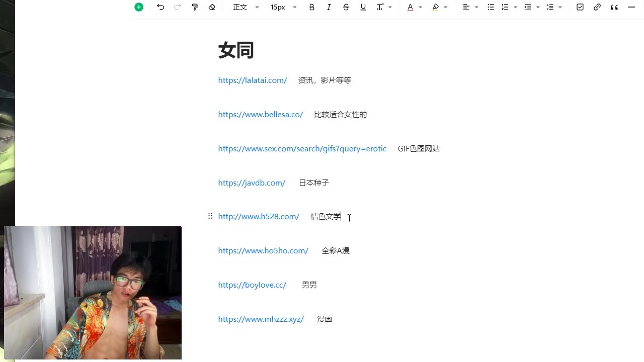Image resolution: width=644 pixels, height=362 pixels.
Task: Insert a hyperlink using the link icon
Action: pos(597,7)
